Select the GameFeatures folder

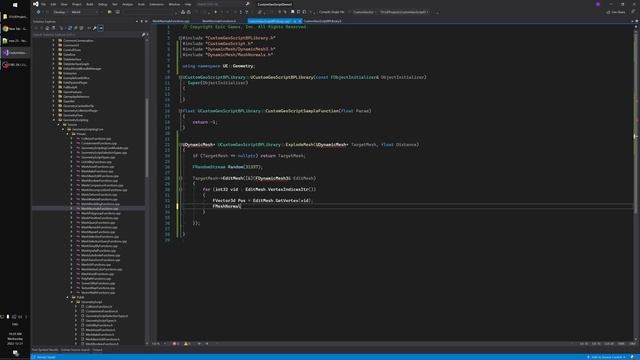click(73, 92)
